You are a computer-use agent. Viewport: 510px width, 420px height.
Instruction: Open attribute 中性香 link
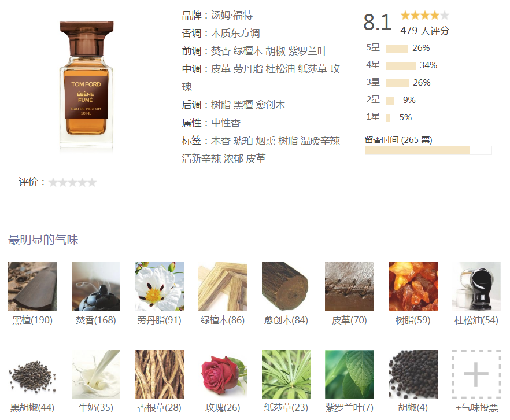[x=226, y=123]
